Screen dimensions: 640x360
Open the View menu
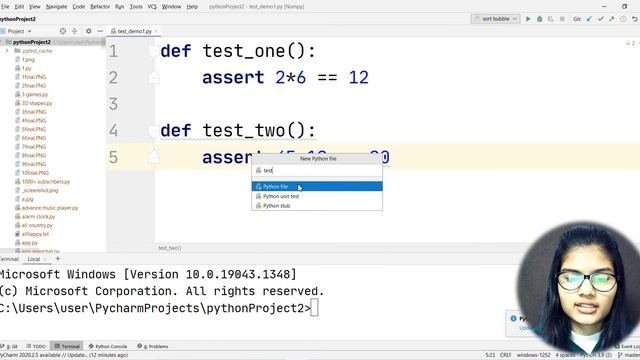click(x=35, y=7)
